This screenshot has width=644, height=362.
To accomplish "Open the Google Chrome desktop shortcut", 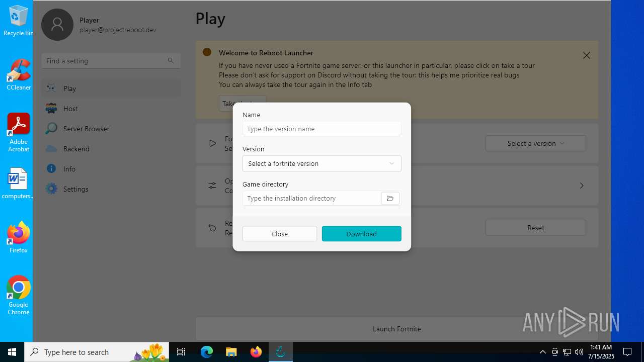I will pos(18,296).
